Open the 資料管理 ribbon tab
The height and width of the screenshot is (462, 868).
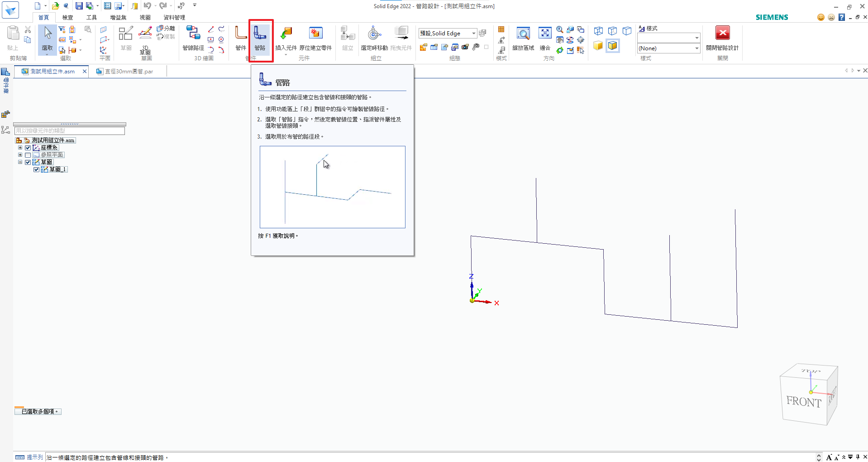[x=174, y=17]
